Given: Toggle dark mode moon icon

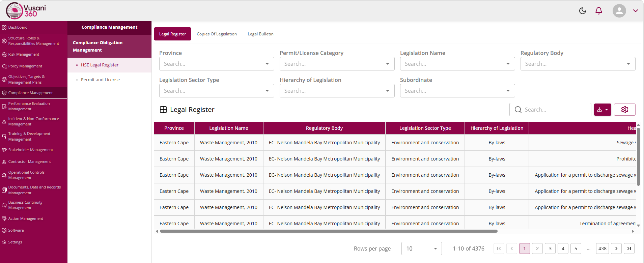Looking at the screenshot, I should 583,11.
